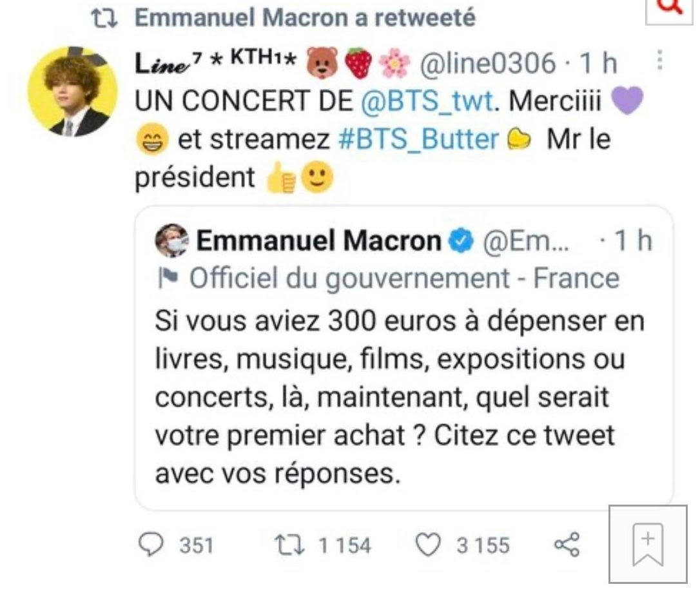Click the reply speech bubble icon
Screen dimensions: 700x600
pyautogui.click(x=151, y=545)
